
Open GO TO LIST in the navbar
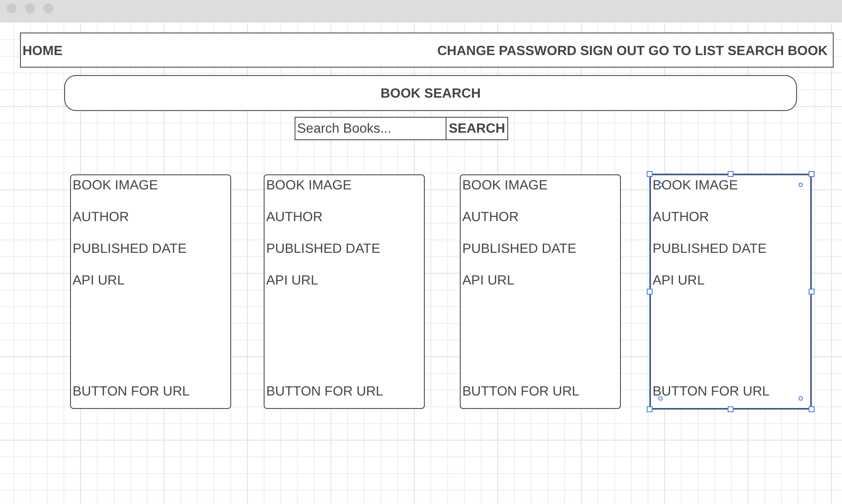click(x=686, y=50)
